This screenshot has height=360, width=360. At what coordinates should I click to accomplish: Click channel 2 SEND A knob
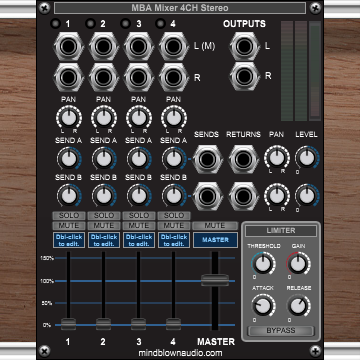point(104,159)
